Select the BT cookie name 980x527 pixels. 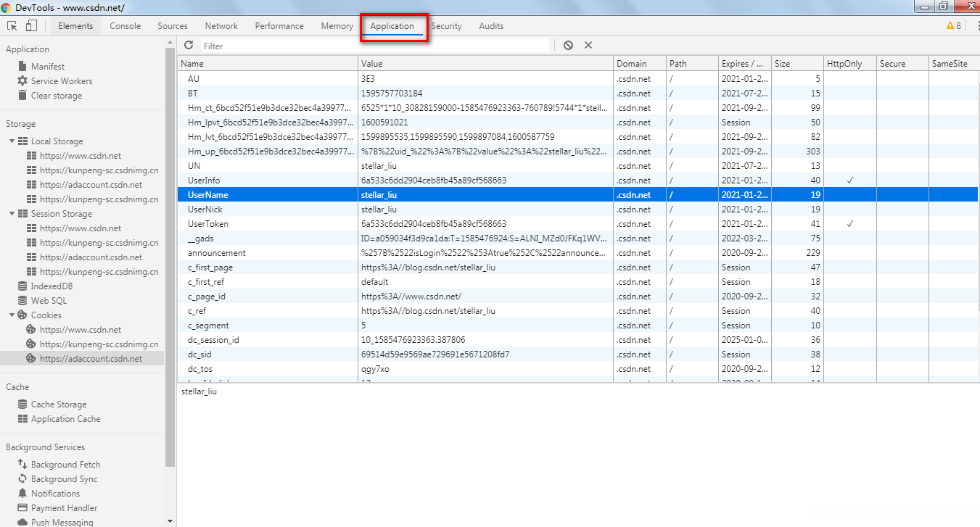(192, 93)
